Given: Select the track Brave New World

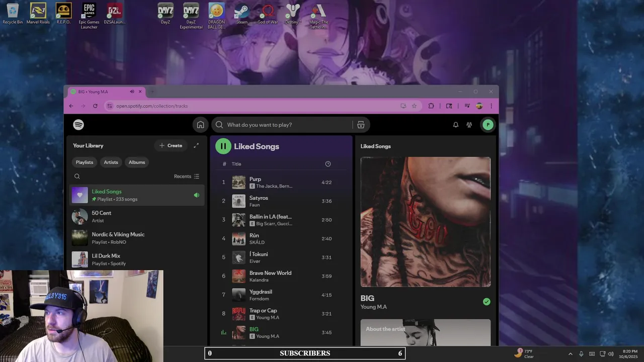Looking at the screenshot, I should (x=270, y=273).
